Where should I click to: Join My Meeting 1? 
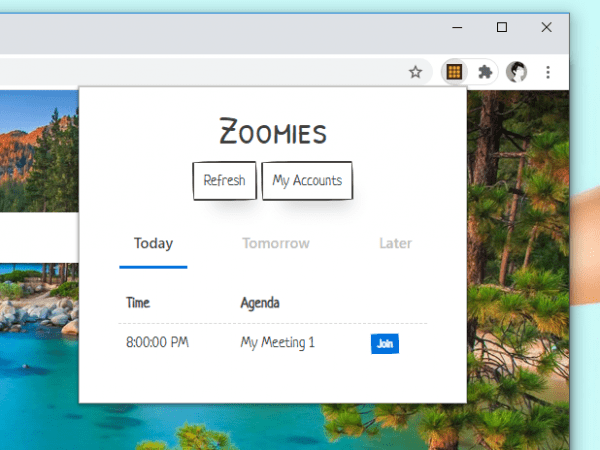(x=385, y=344)
